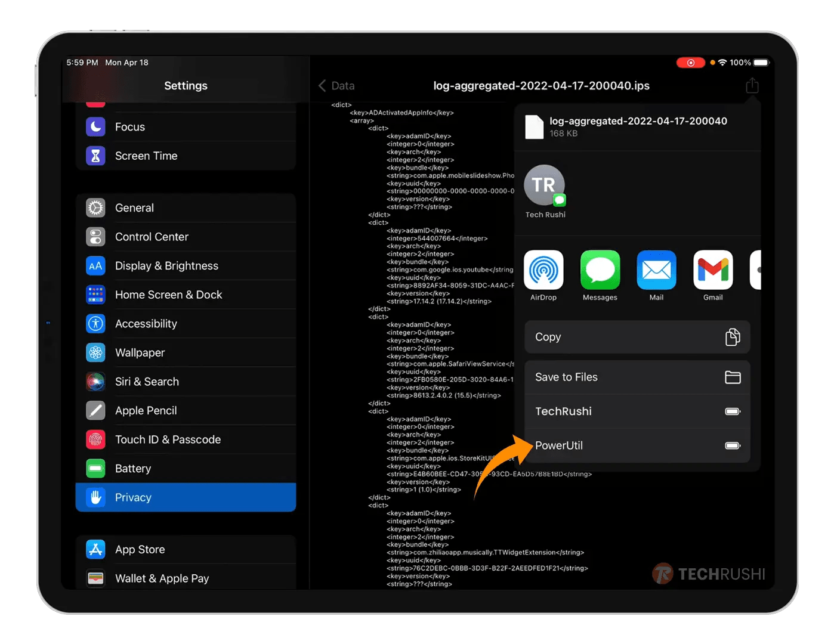This screenshot has width=837, height=644.
Task: Select the Control Center icon
Action: [95, 237]
